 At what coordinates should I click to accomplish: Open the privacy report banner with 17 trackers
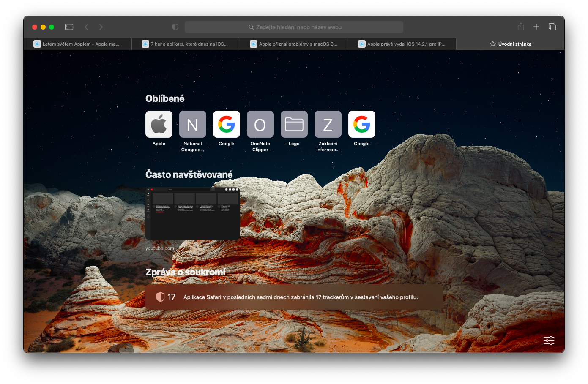294,297
